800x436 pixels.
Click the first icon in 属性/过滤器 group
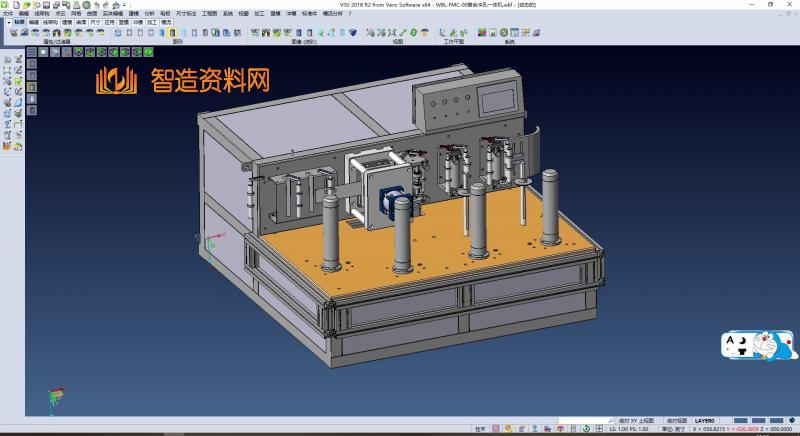coord(13,33)
